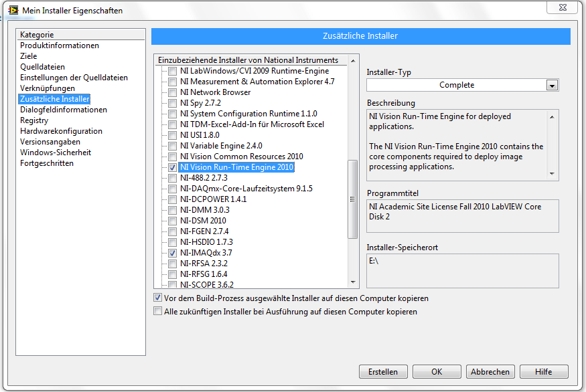Viewport: 586px width, 392px height.
Task: Click the NI Vision Run-Time Engine description text
Action: point(456,142)
